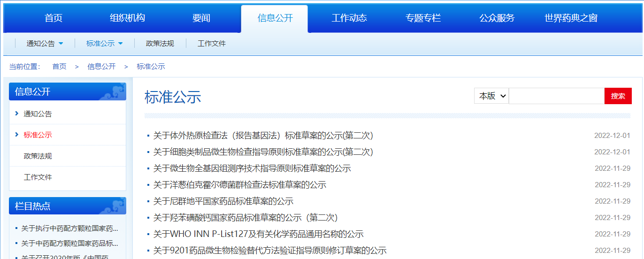Viewport: 644px width, 259px height.
Task: Go to 组织机构 in the top navigation
Action: pos(127,18)
